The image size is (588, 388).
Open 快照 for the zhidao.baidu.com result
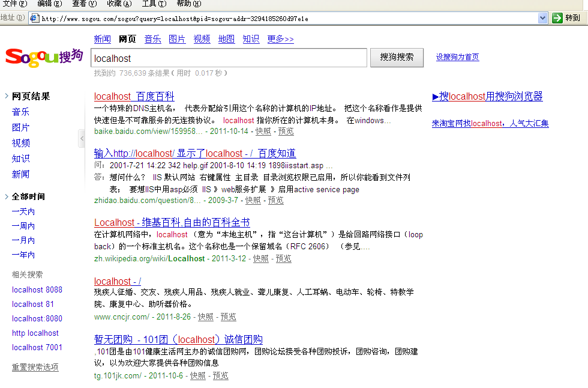coord(253,201)
